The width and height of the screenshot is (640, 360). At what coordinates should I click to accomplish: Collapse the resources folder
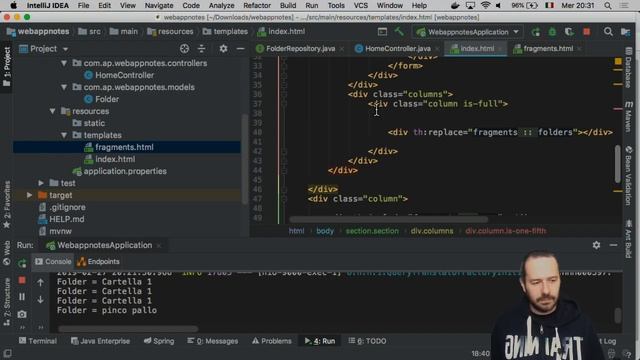coord(53,111)
